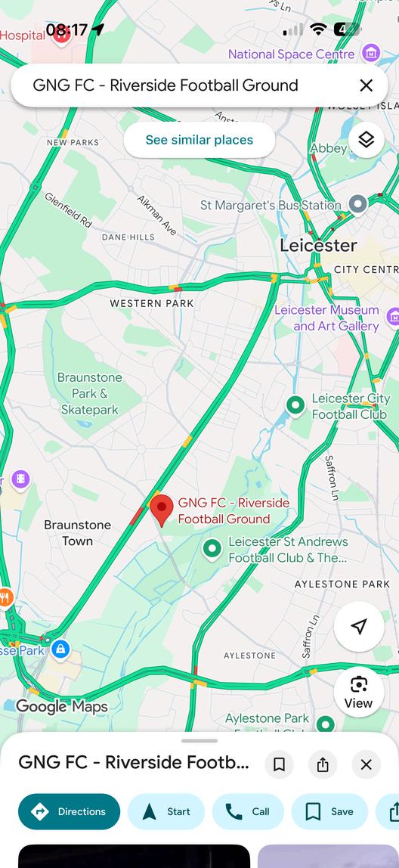Open the first place photo thumbnail
The width and height of the screenshot is (399, 868).
(x=134, y=856)
